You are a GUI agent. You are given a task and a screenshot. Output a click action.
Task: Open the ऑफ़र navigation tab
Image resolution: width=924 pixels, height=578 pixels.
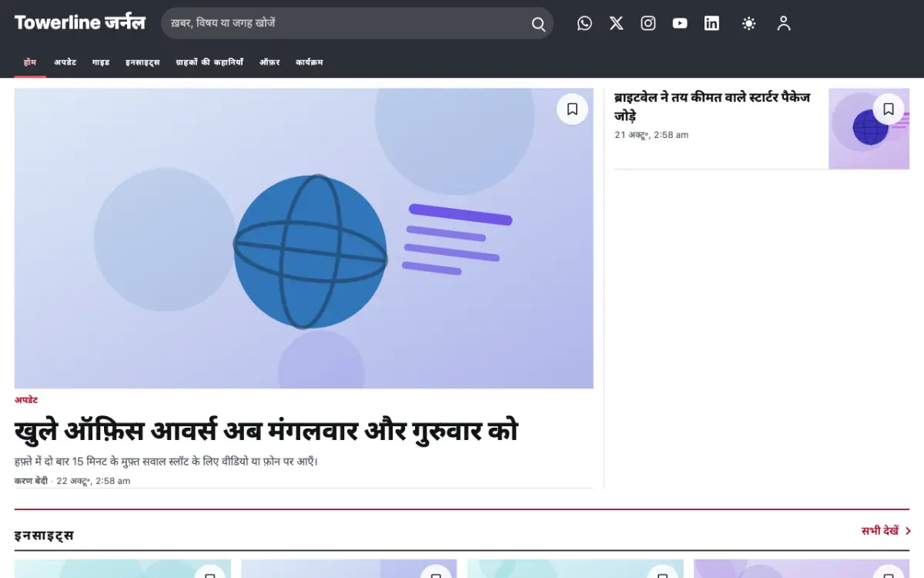(x=269, y=62)
